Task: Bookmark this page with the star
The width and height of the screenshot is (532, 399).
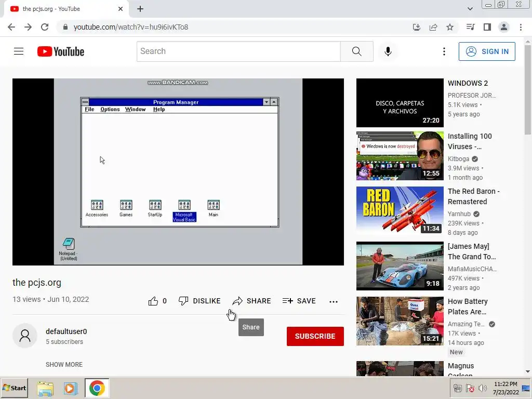Action: click(450, 27)
